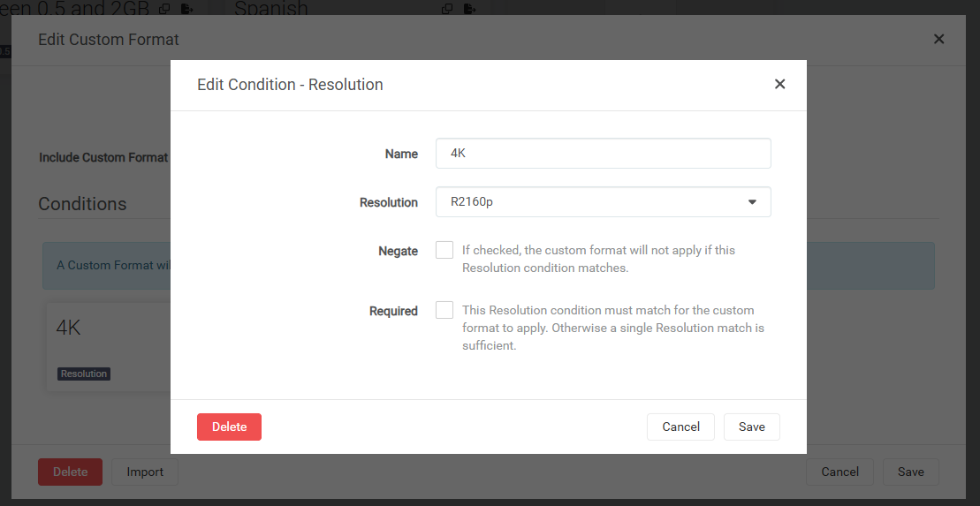Screen dimensions: 980x506
Task: Close the Edit Custom Format dialog
Action: pos(938,39)
